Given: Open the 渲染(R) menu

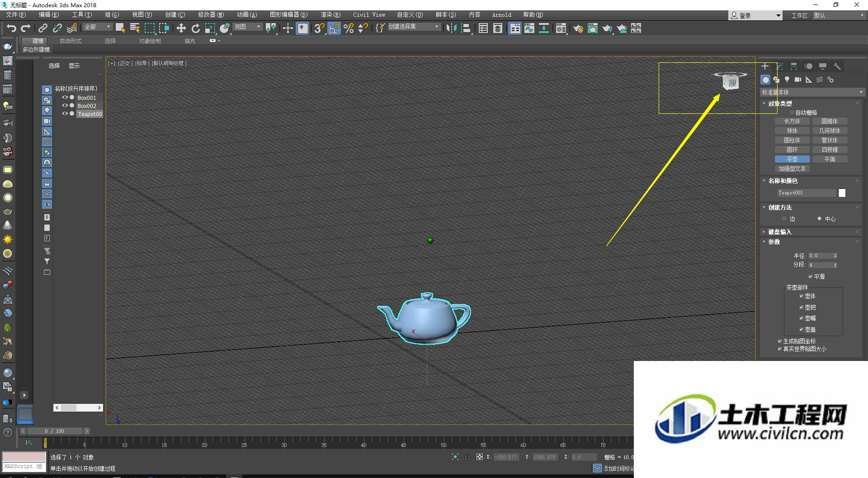Looking at the screenshot, I should 330,15.
